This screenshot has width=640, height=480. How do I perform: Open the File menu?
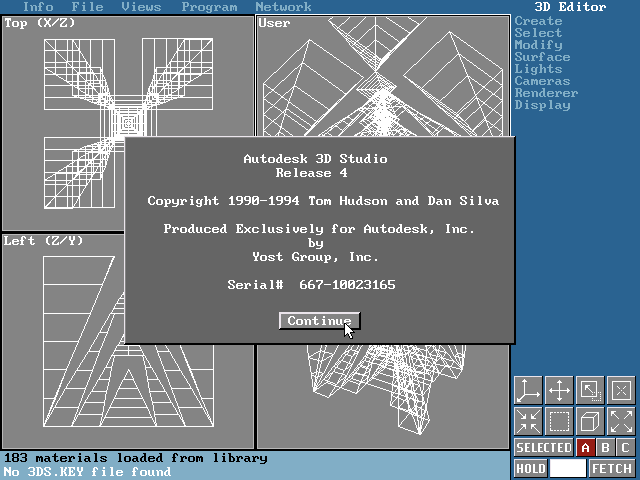pos(87,7)
